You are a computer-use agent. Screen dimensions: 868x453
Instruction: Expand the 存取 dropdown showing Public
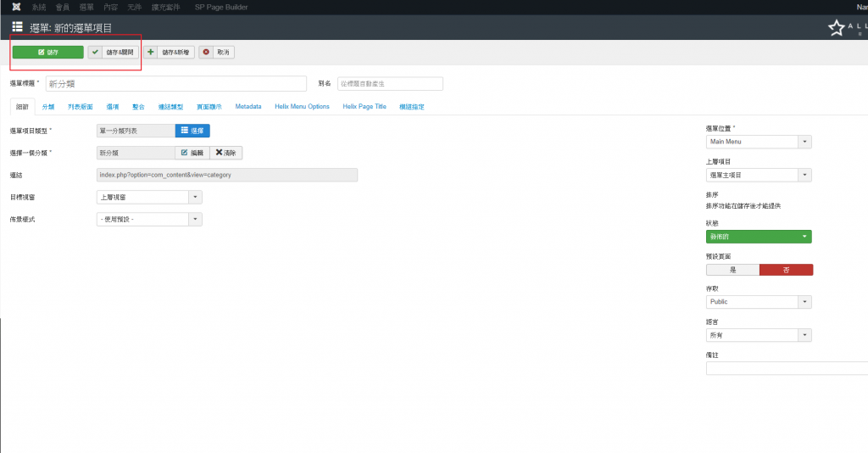point(759,302)
